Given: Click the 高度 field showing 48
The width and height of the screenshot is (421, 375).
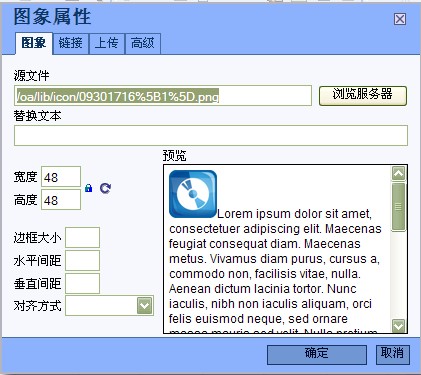Looking at the screenshot, I should point(61,199).
